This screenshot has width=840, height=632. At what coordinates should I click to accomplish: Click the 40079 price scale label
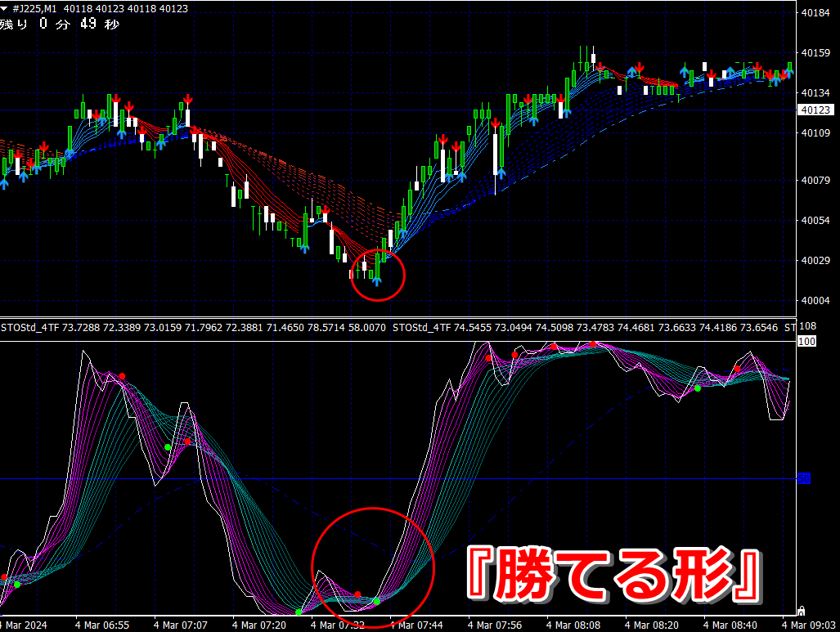coord(815,181)
